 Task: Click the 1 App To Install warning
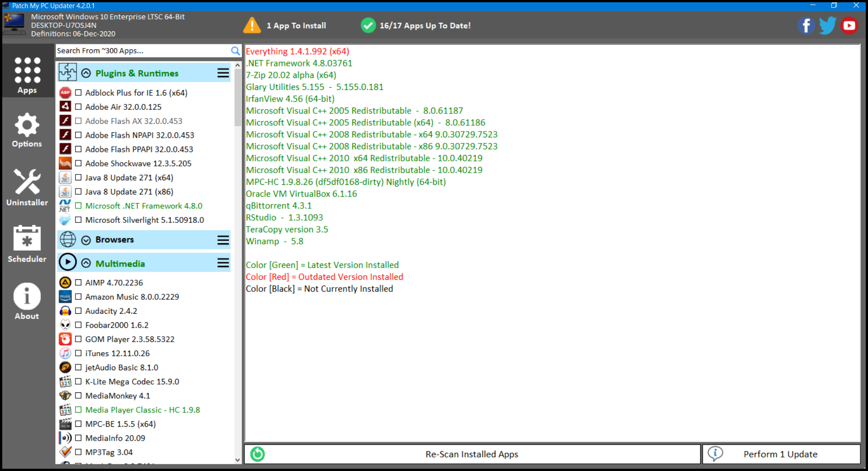284,25
